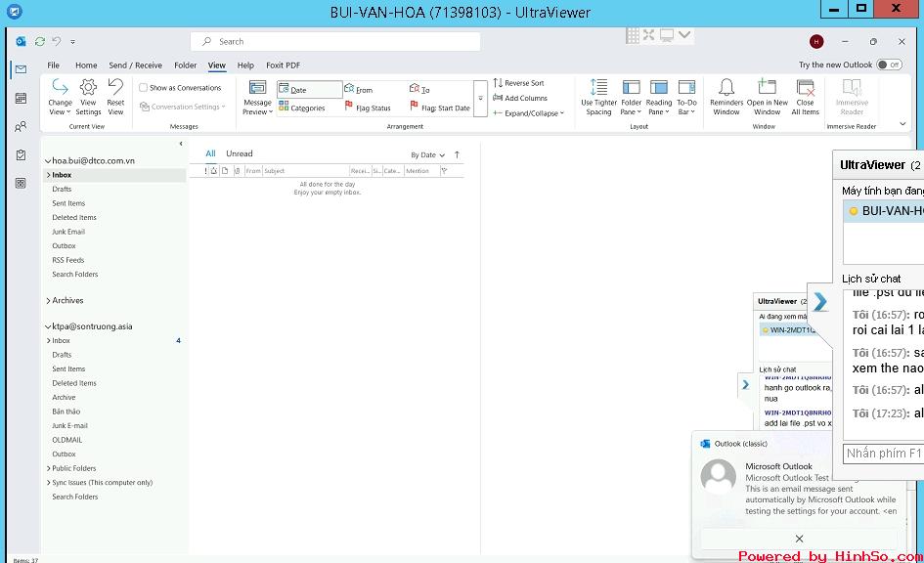
Task: Open the Calendar view in the sidebar
Action: tap(21, 98)
